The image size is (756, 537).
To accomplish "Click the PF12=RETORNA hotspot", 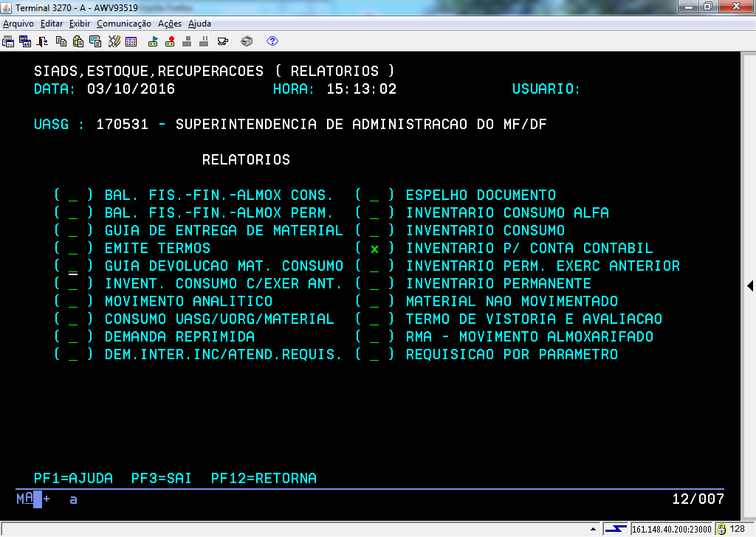I will 264,478.
